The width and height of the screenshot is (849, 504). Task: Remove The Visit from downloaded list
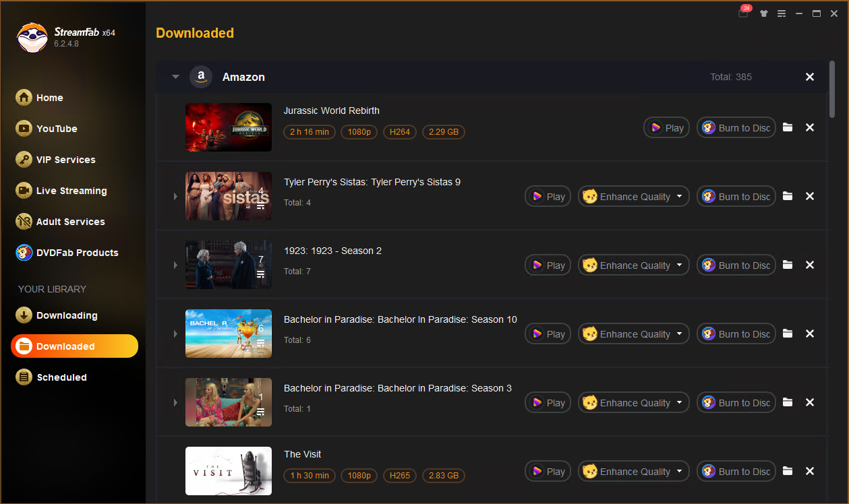tap(810, 471)
